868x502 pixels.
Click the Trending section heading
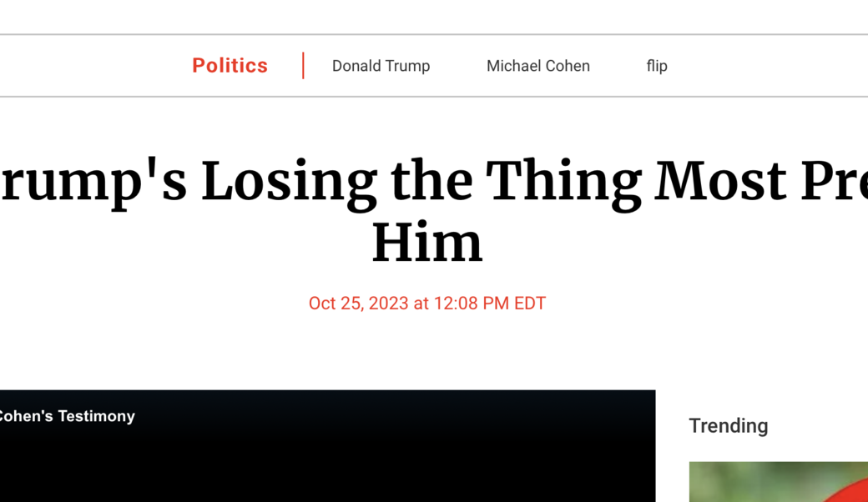click(728, 426)
